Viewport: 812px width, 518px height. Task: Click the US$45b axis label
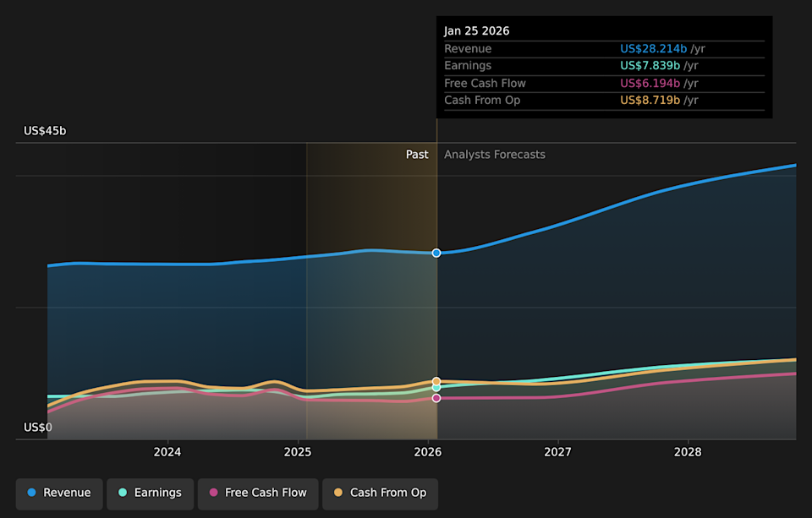coord(44,131)
